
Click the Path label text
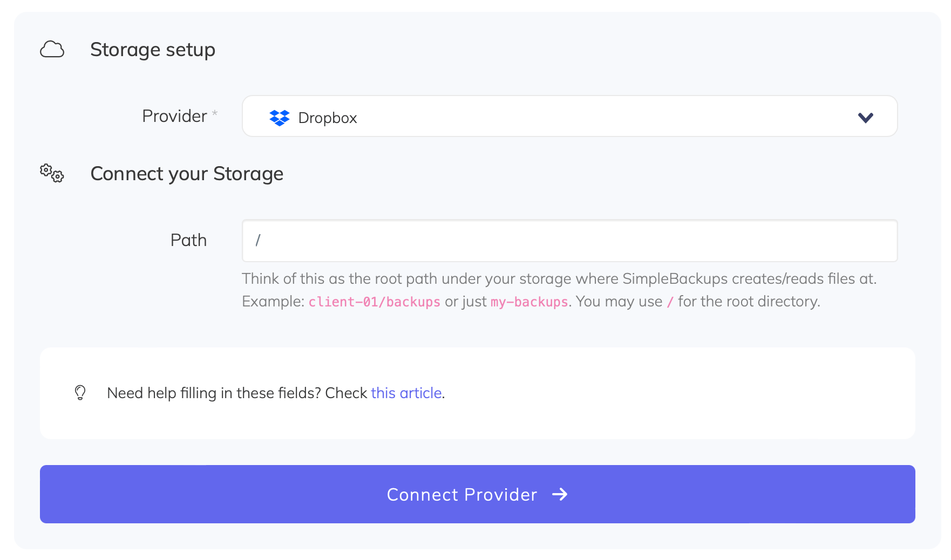click(188, 240)
